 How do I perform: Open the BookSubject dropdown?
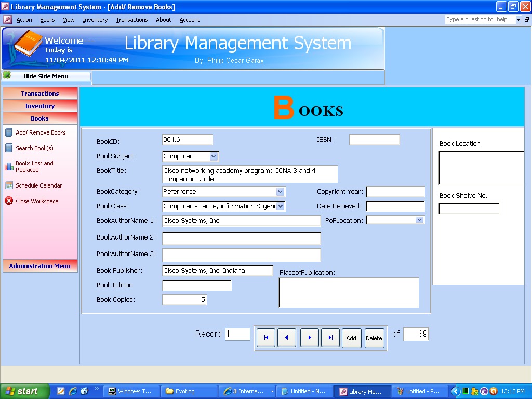click(214, 156)
